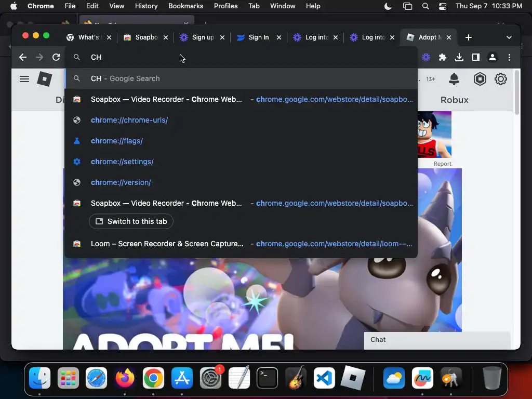The height and width of the screenshot is (399, 532).
Task: Choose the Loom Screen Recorder suggestion
Action: [241, 244]
